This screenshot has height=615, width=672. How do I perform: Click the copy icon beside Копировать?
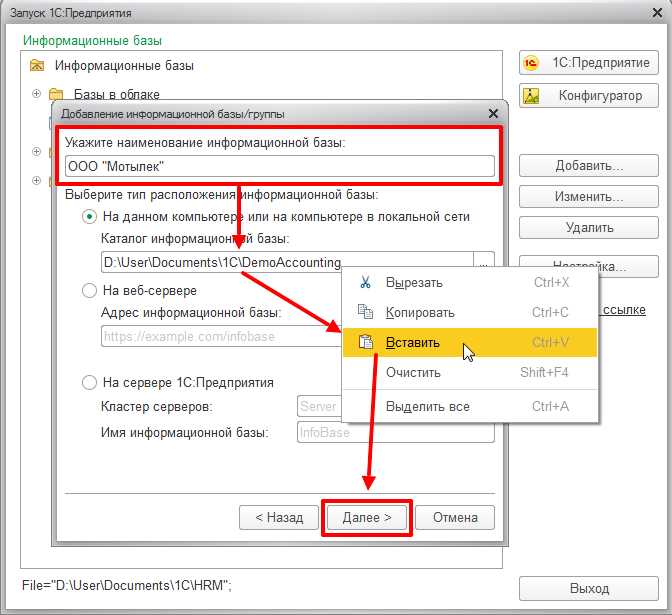point(365,312)
